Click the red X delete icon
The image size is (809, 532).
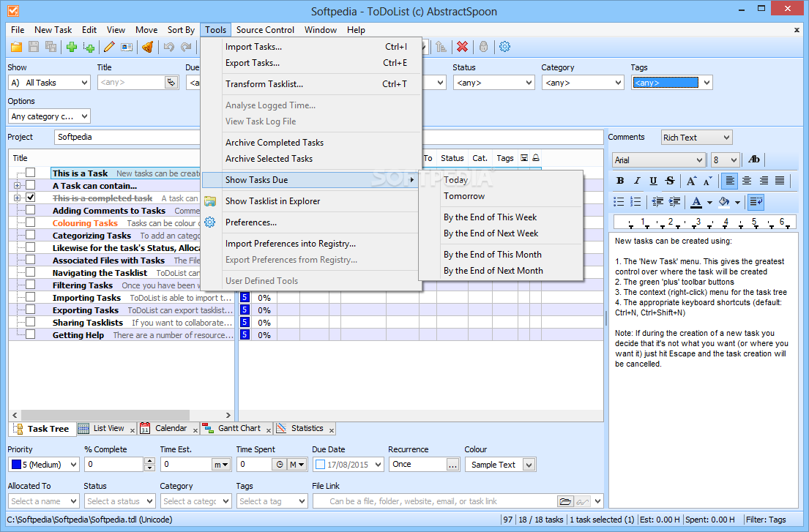[x=462, y=47]
